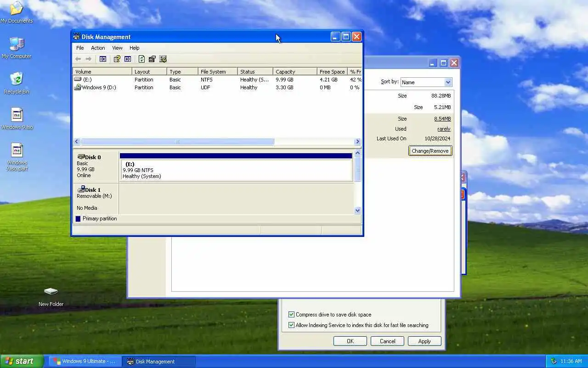Click the Disk Management title bar icon
The height and width of the screenshot is (368, 588).
tap(77, 37)
